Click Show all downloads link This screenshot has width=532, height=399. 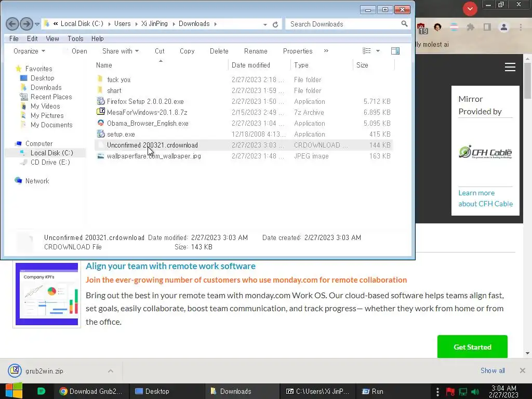pos(493,370)
